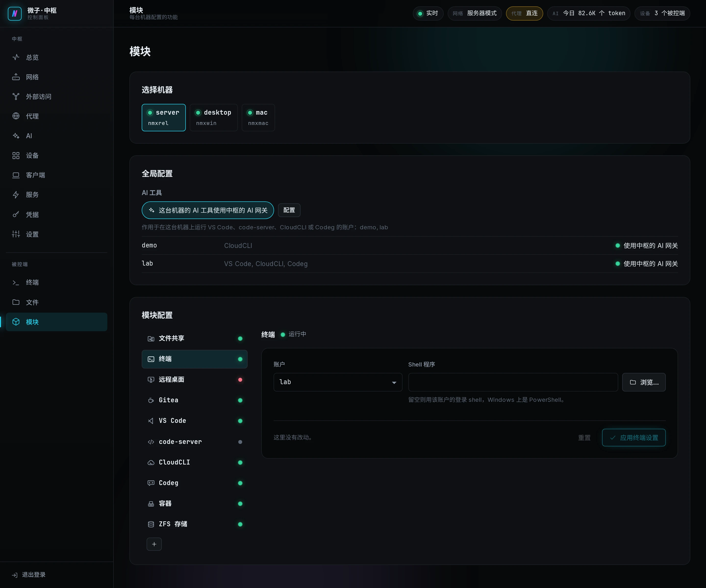Viewport: 706px width, 588px height.
Task: Click the 配置 button
Action: 289,210
